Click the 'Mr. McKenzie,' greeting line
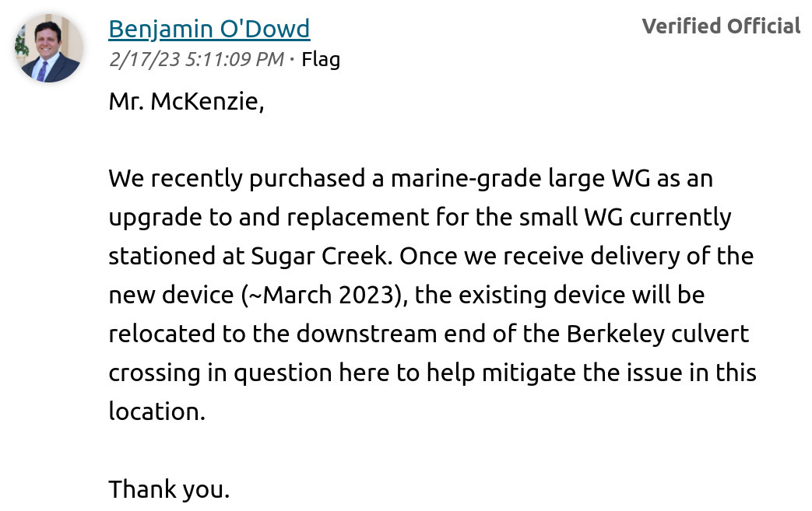Viewport: 812px width, 511px height. 186,101
